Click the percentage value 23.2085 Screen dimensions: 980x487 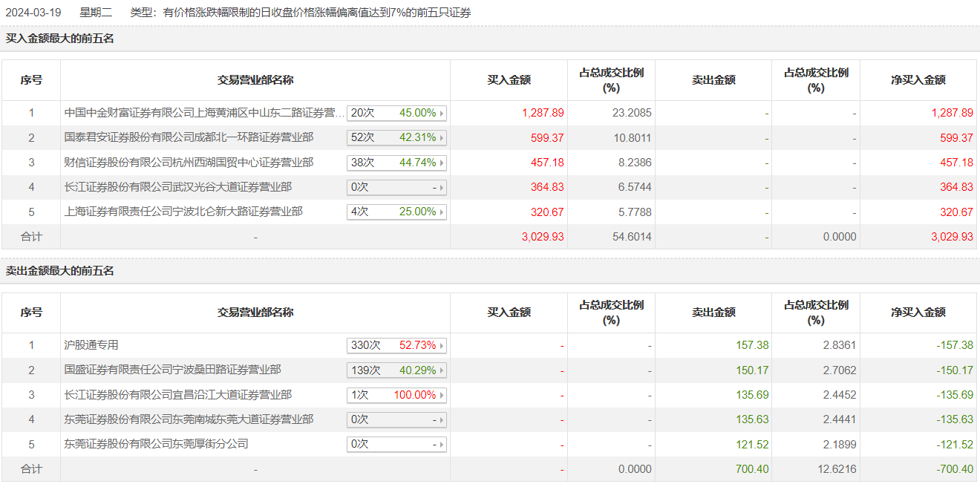pyautogui.click(x=632, y=113)
